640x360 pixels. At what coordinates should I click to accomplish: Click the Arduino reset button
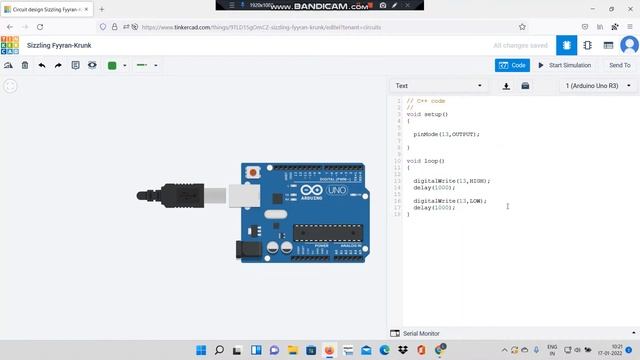[253, 173]
